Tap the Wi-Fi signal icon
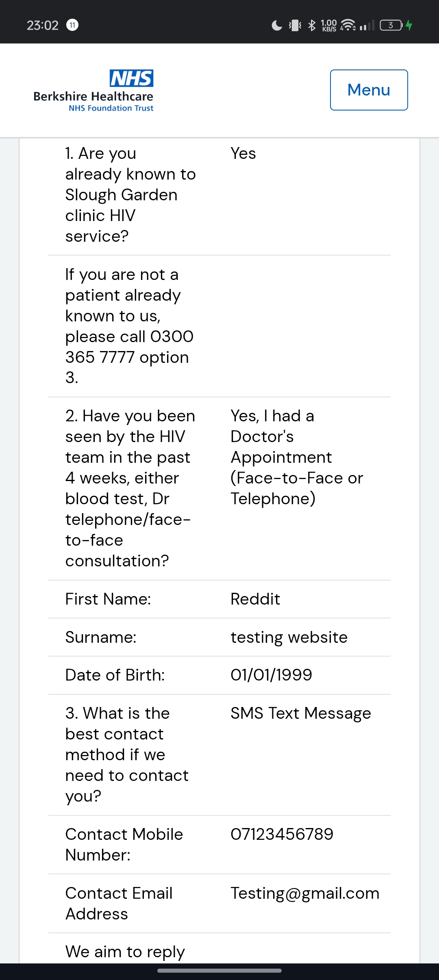The height and width of the screenshot is (980, 439). point(348,25)
